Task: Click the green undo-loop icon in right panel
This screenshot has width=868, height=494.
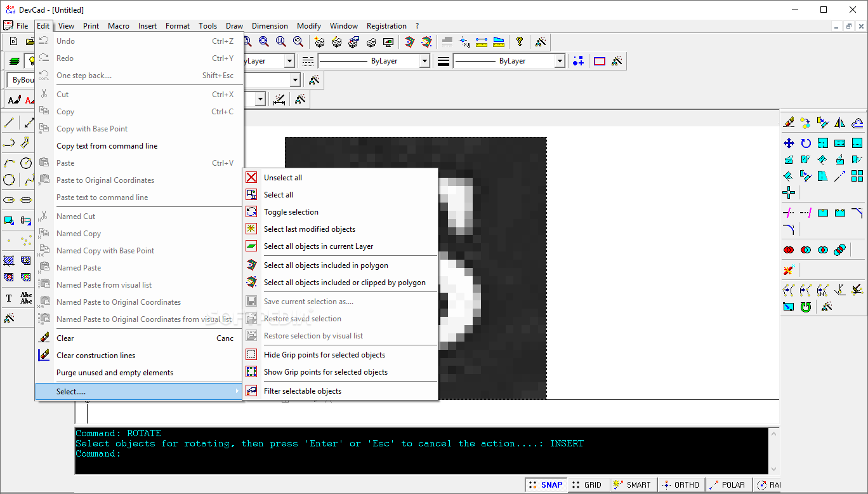Action: 806,307
